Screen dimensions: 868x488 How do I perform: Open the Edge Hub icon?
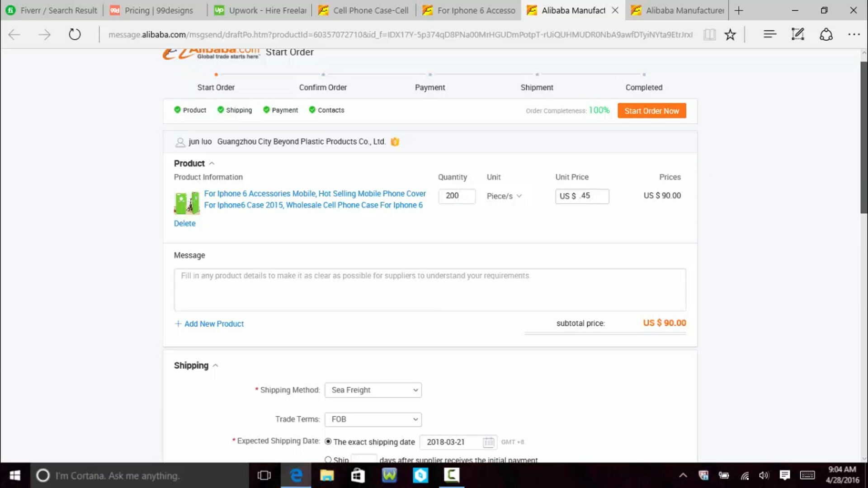(769, 34)
